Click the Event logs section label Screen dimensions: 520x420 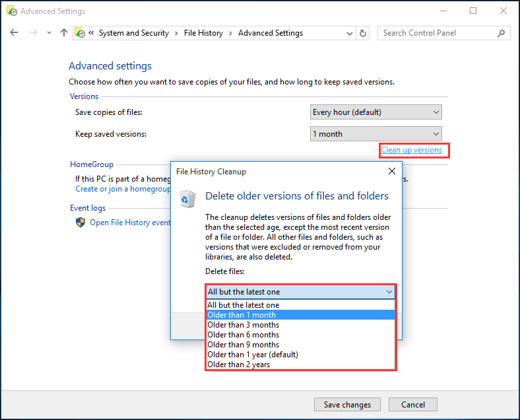click(x=88, y=208)
